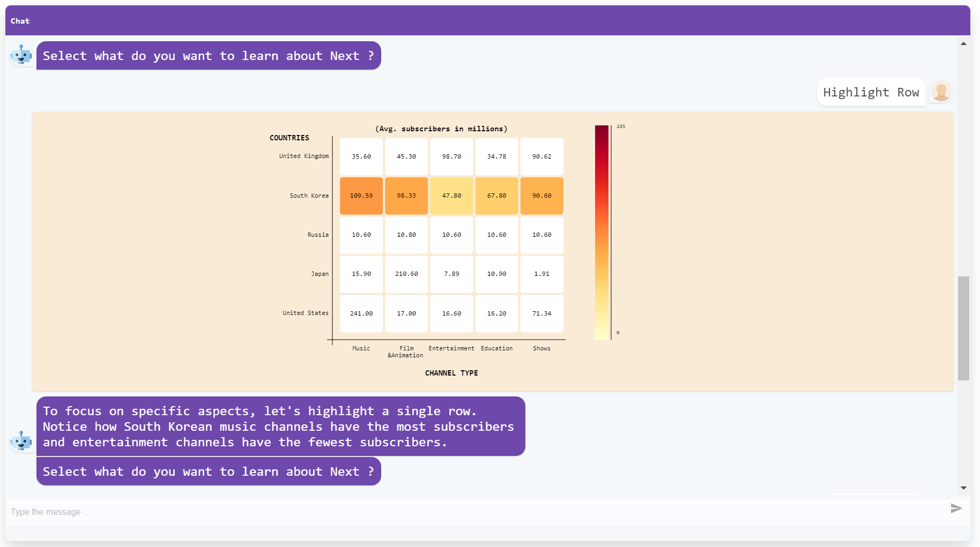This screenshot has width=980, height=547.
Task: Click the United States Music cell 241.00
Action: 361,313
